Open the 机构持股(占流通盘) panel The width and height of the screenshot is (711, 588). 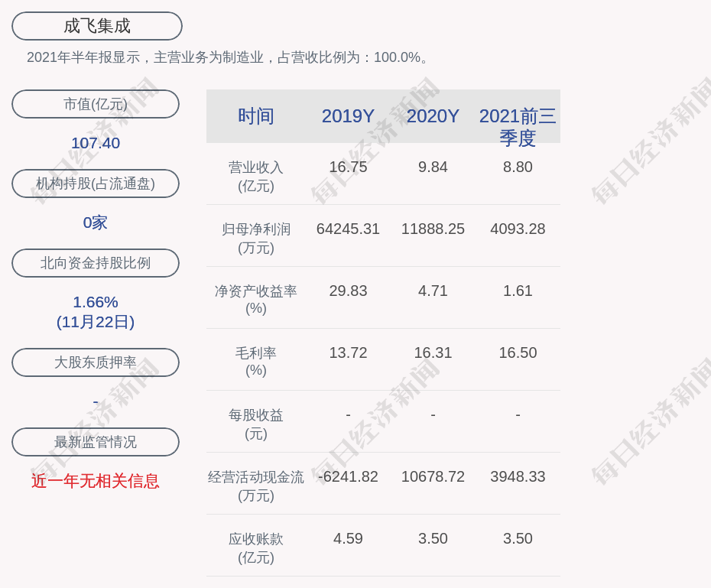click(x=95, y=184)
